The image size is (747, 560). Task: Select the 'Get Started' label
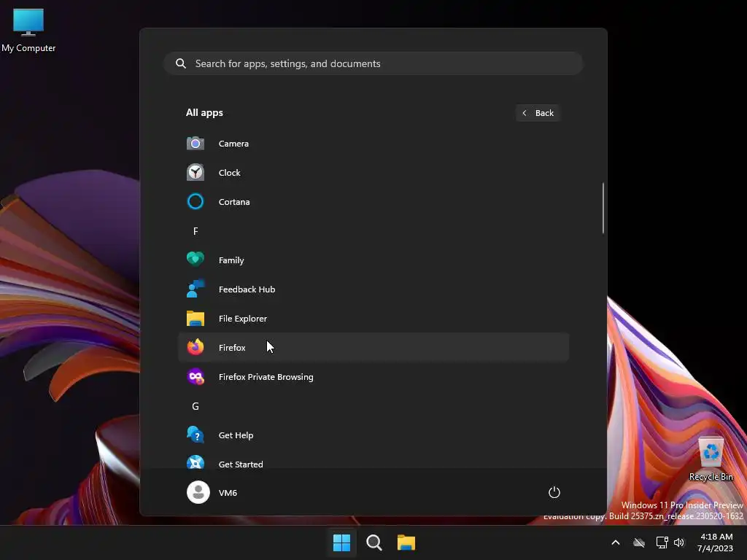click(241, 464)
